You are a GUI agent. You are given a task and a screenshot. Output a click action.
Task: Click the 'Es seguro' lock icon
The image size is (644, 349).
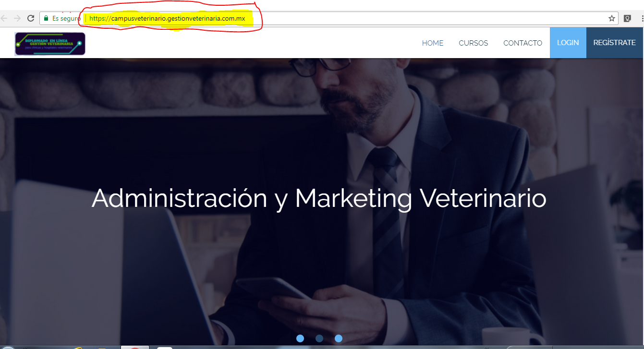pos(45,18)
